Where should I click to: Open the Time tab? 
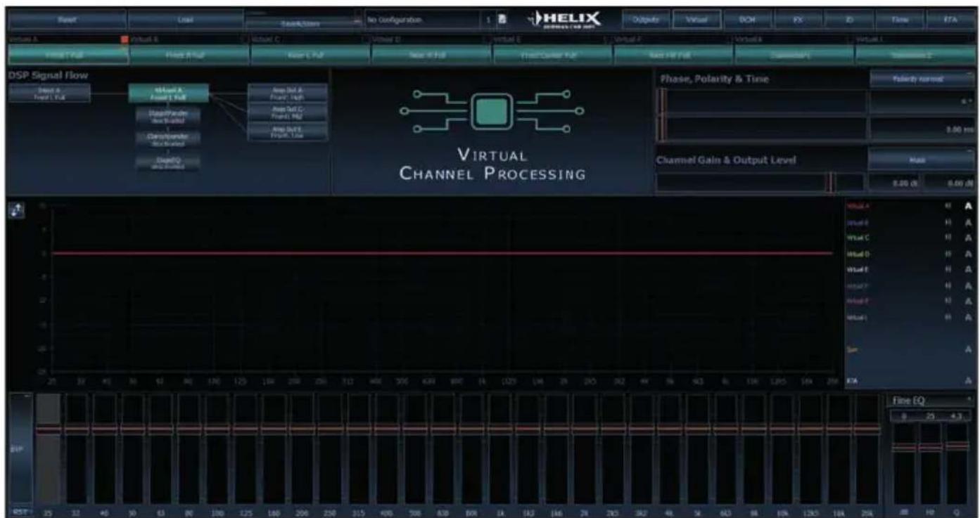[x=900, y=20]
